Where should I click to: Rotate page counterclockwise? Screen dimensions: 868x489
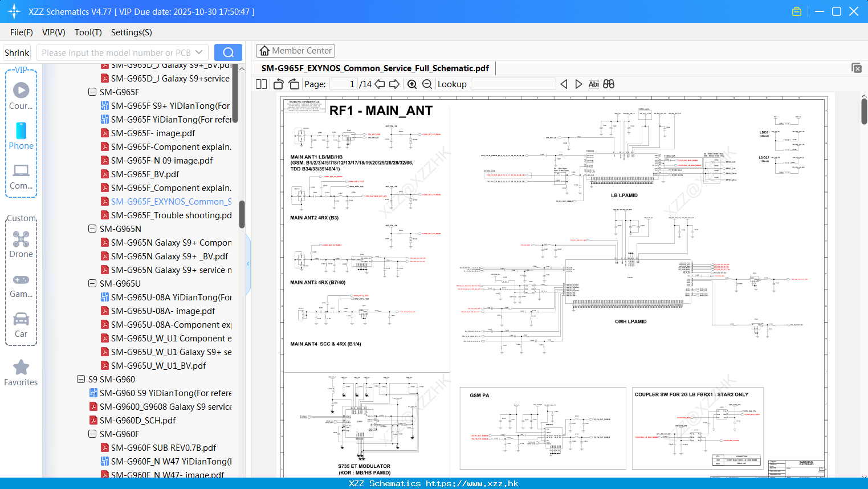278,84
